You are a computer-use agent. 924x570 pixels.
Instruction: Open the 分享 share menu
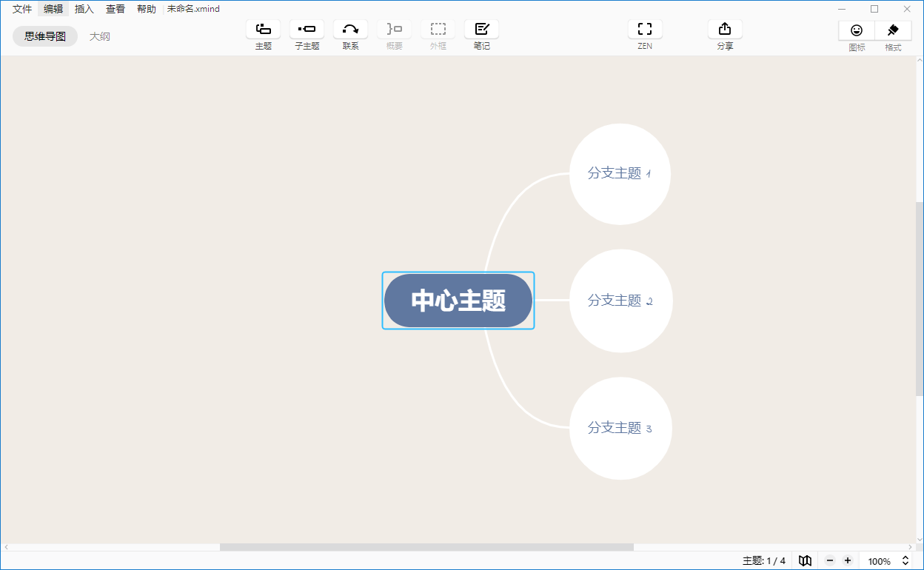[725, 29]
